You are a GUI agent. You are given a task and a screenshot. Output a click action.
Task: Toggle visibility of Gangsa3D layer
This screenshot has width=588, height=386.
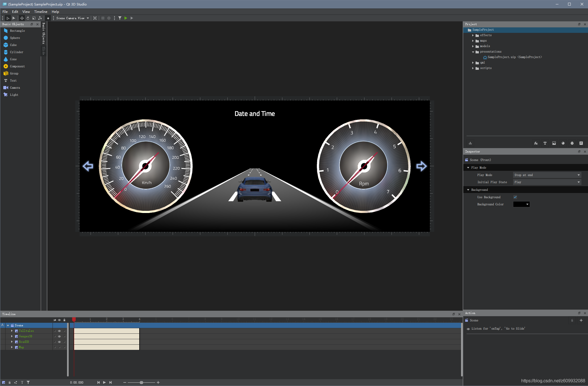coord(59,336)
